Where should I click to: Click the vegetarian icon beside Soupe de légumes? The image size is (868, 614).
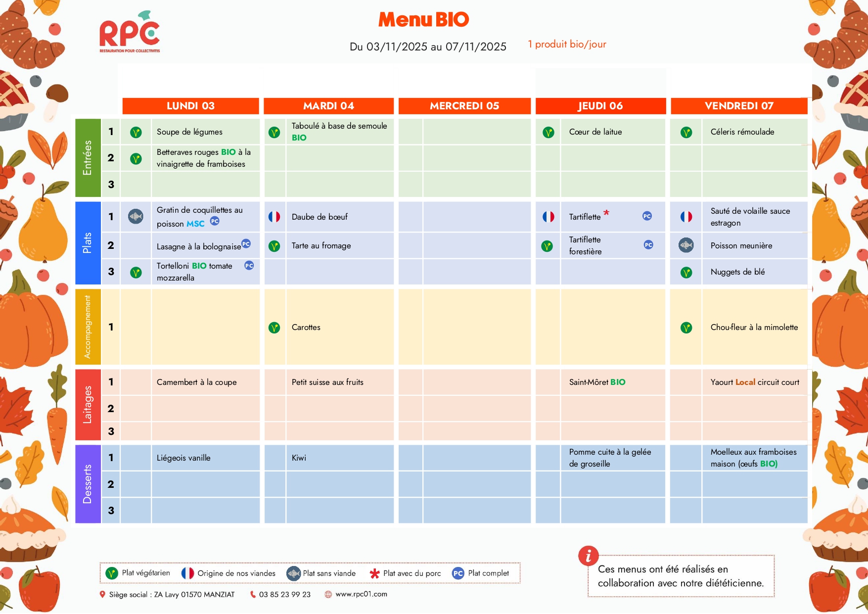pyautogui.click(x=136, y=133)
